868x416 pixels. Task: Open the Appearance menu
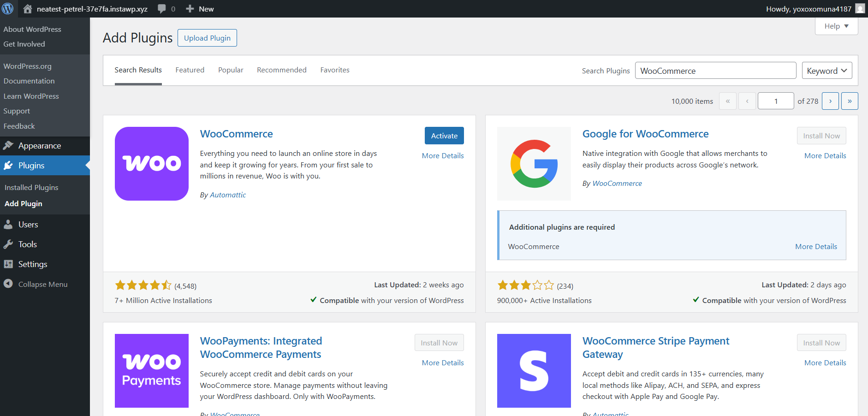[x=45, y=146]
